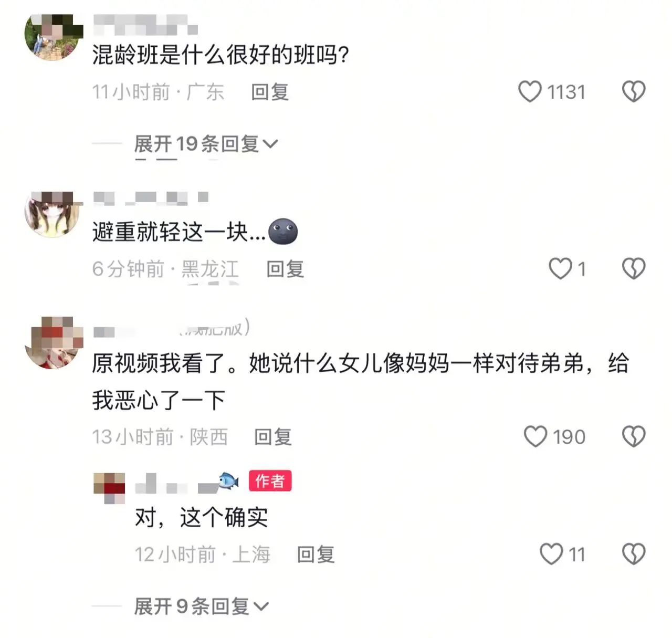This screenshot has height=638, width=672.
Task: Like the 原视频我看了 comment with 190 likes
Action: (x=535, y=436)
